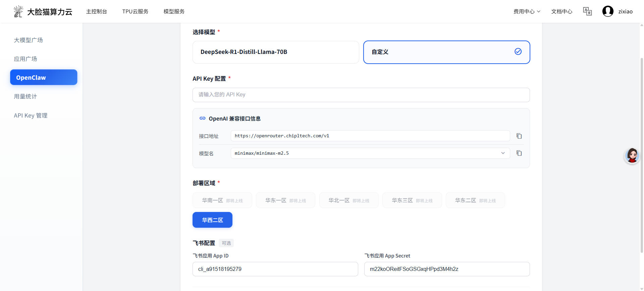The height and width of the screenshot is (291, 644).
Task: Copy the 模型名 value with copy icon
Action: [519, 153]
